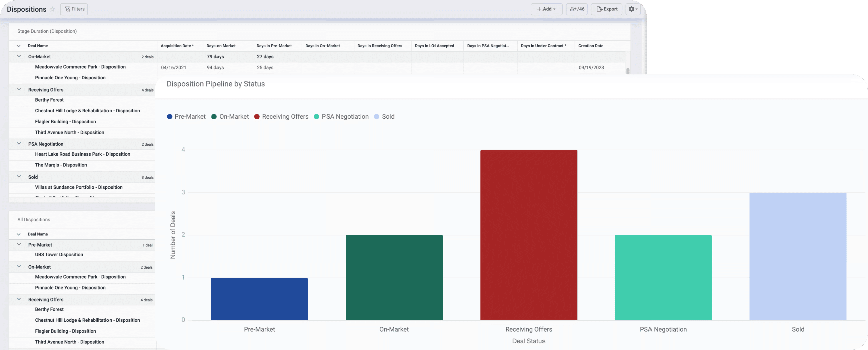The width and height of the screenshot is (868, 350).
Task: Click the red Receiving Offers bar
Action: 528,235
